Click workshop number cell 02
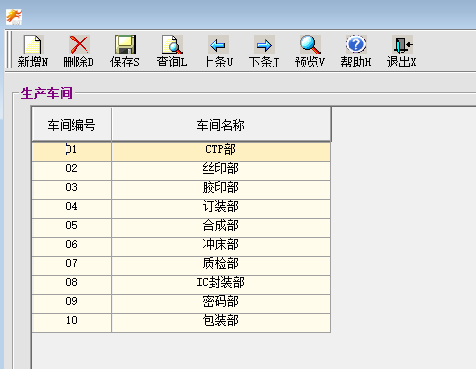Viewport: 476px width, 369px height. click(x=72, y=171)
